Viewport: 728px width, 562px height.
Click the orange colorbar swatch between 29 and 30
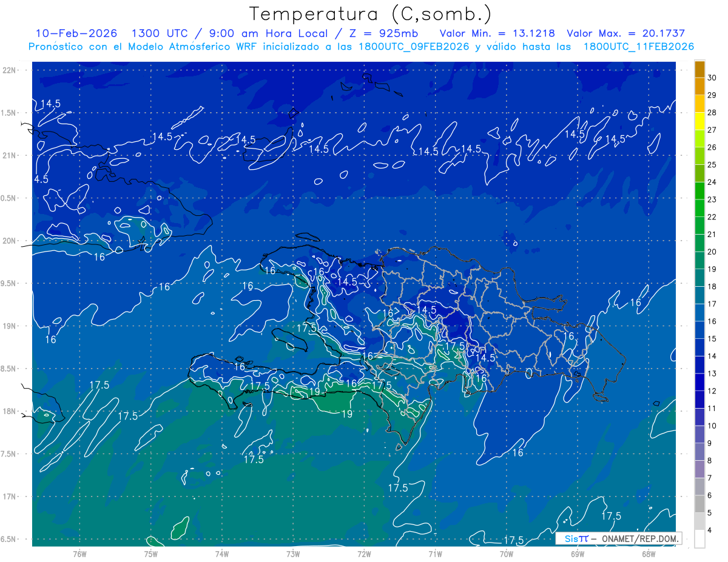[x=699, y=87]
